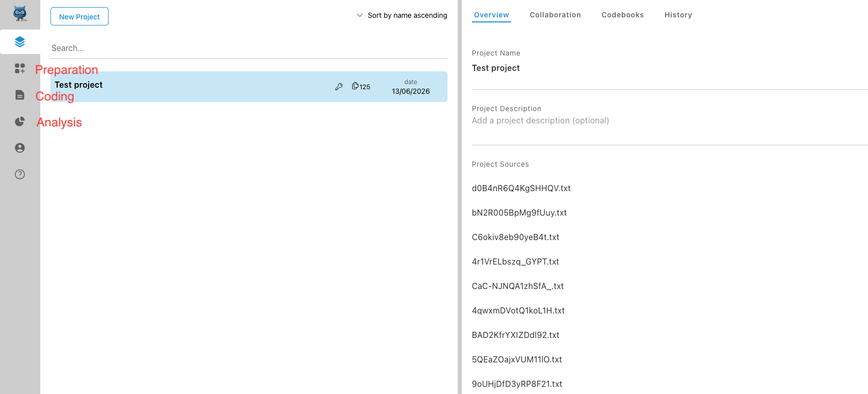
Task: Open the Sort by name ascending dropdown
Action: [x=402, y=15]
